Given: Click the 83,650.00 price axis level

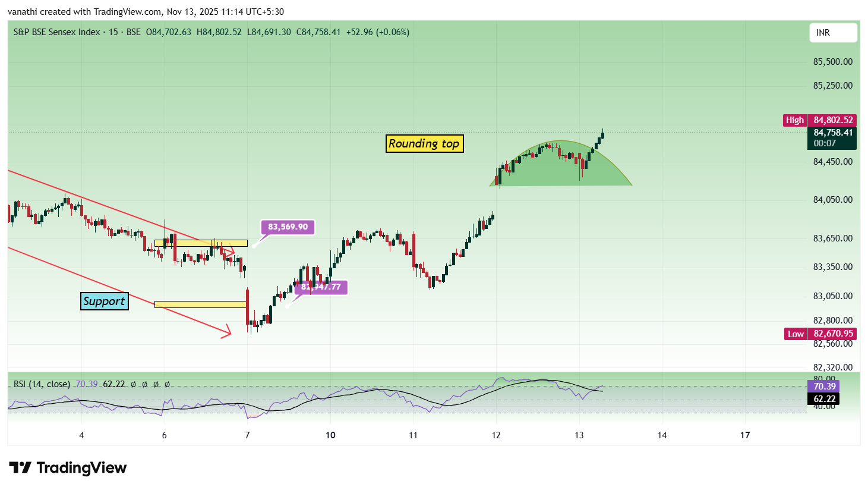Looking at the screenshot, I should [x=833, y=238].
